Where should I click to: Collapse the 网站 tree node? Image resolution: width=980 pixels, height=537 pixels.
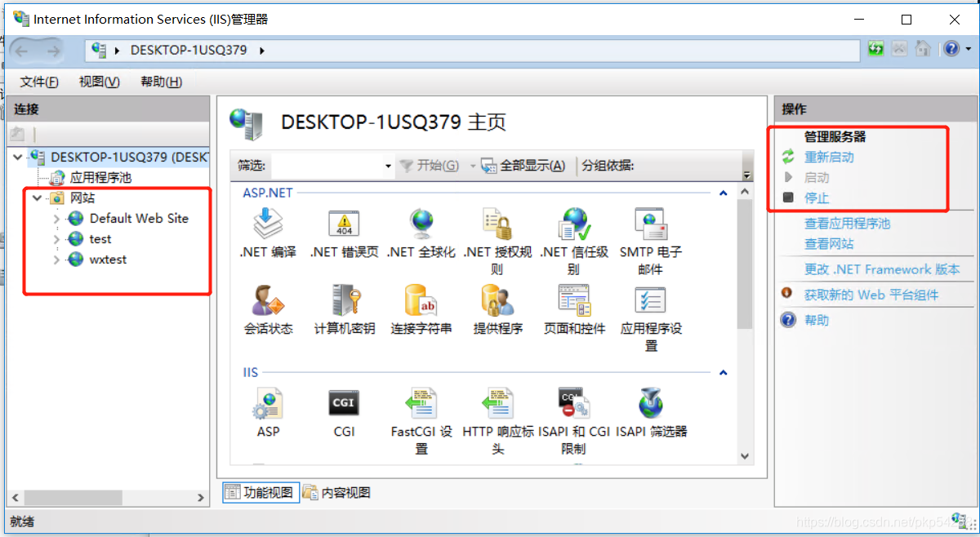37,198
